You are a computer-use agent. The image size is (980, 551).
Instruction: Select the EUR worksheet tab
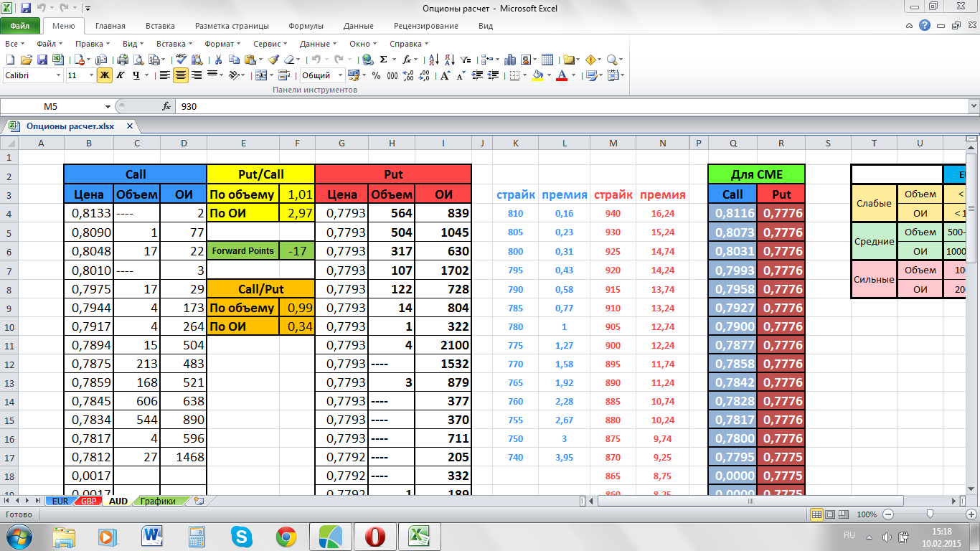60,501
